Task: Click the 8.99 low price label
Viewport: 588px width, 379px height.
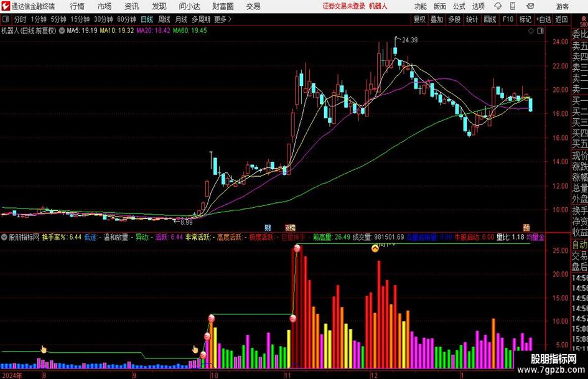Action: 187,222
